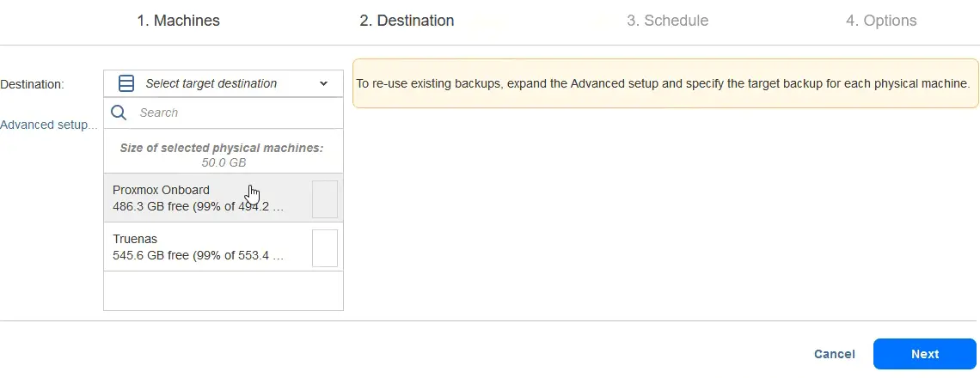
Task: Jump to the 3. Schedule step
Action: coord(667,21)
